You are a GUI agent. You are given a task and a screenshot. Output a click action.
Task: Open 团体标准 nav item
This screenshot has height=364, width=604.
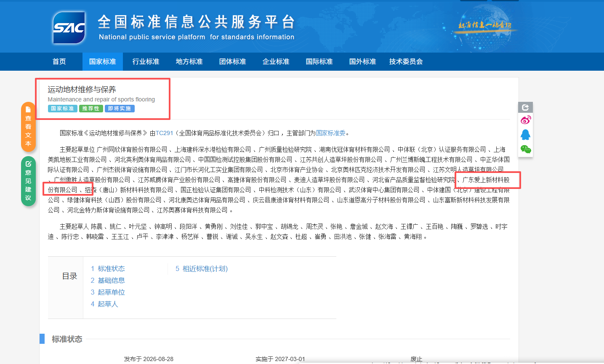pos(233,61)
